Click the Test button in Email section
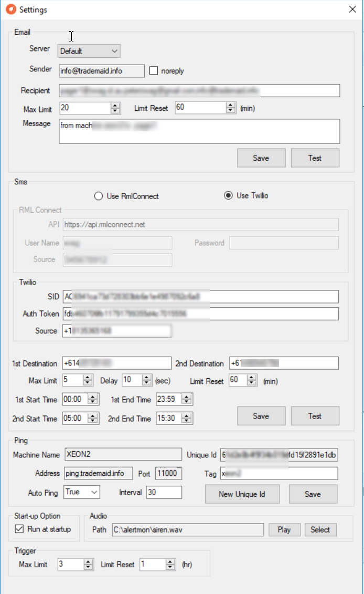The height and width of the screenshot is (594, 364). click(x=315, y=158)
